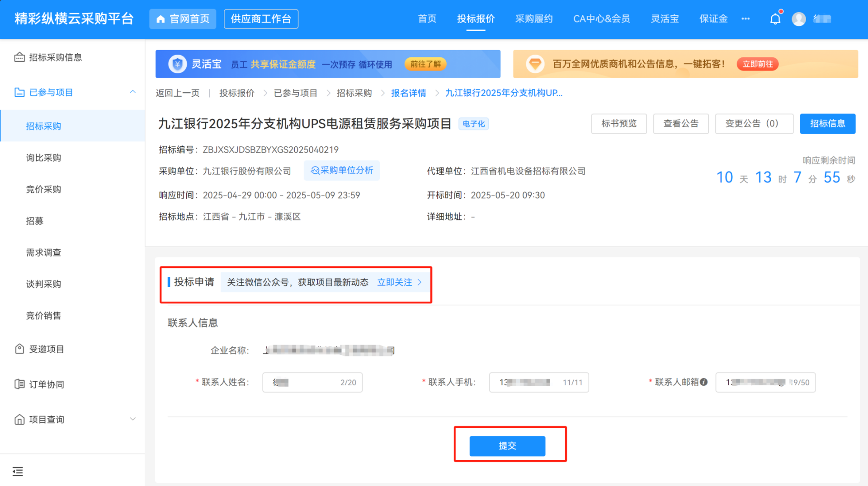Open the 采购单位分析 link
This screenshot has width=868, height=486.
[x=342, y=170]
